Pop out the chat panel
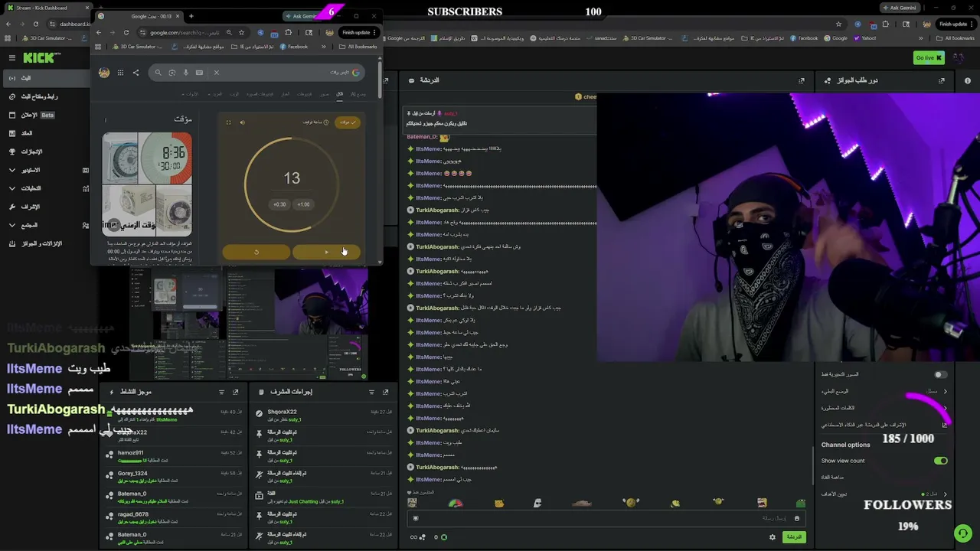Screen dimensions: 980x551 point(802,80)
